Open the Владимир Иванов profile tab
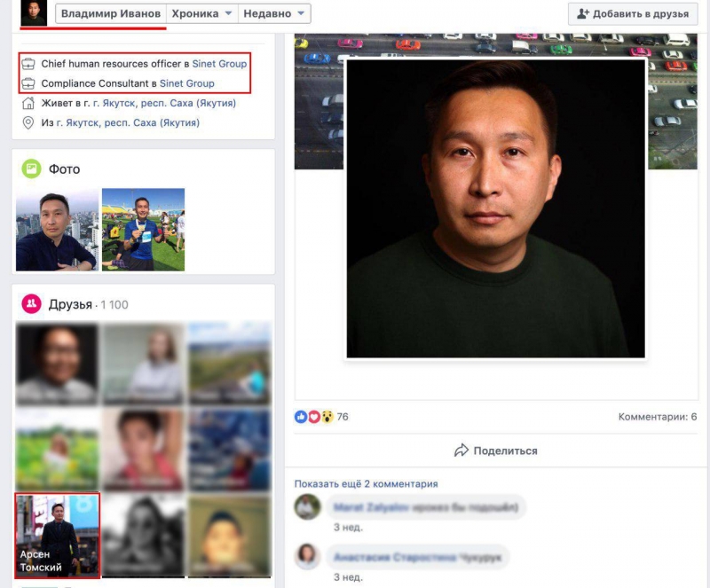710x588 pixels. pyautogui.click(x=110, y=14)
